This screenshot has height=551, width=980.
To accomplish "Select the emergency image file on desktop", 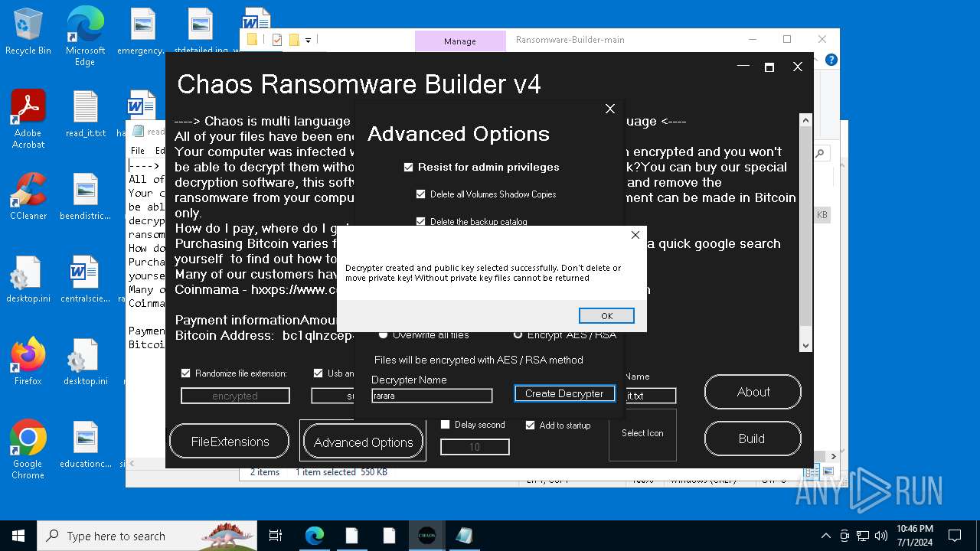I will pyautogui.click(x=142, y=31).
